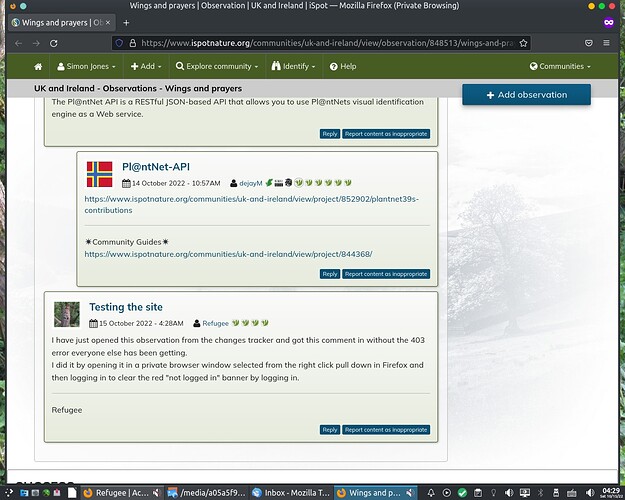This screenshot has width=625, height=500.
Task: Click the lightbulb tray icon
Action: [493, 493]
